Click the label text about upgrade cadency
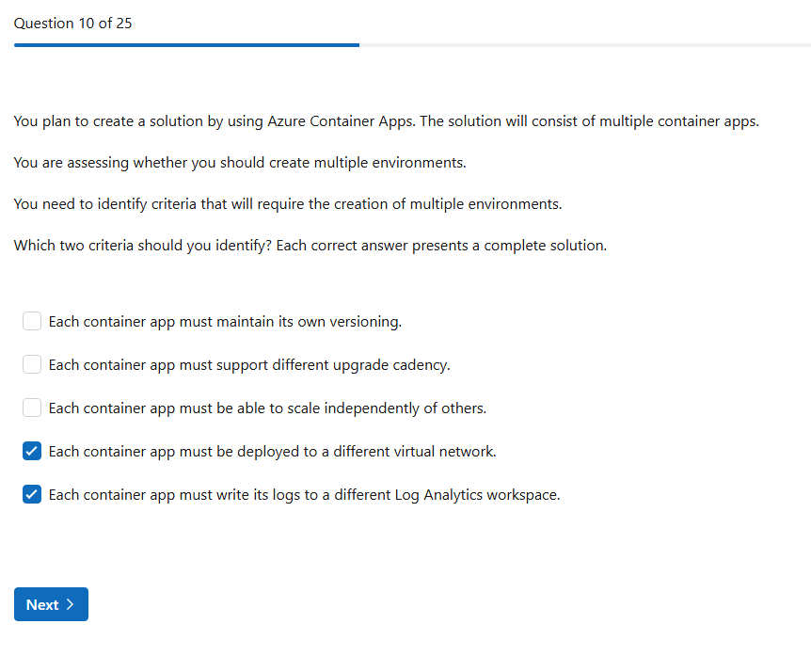The image size is (811, 672). (x=249, y=365)
